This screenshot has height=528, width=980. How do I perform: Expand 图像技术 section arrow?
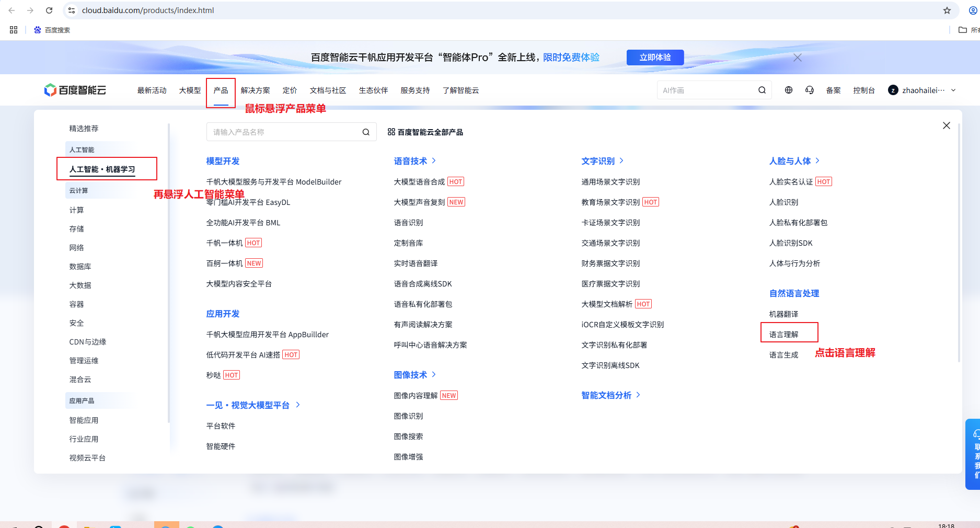(x=434, y=375)
